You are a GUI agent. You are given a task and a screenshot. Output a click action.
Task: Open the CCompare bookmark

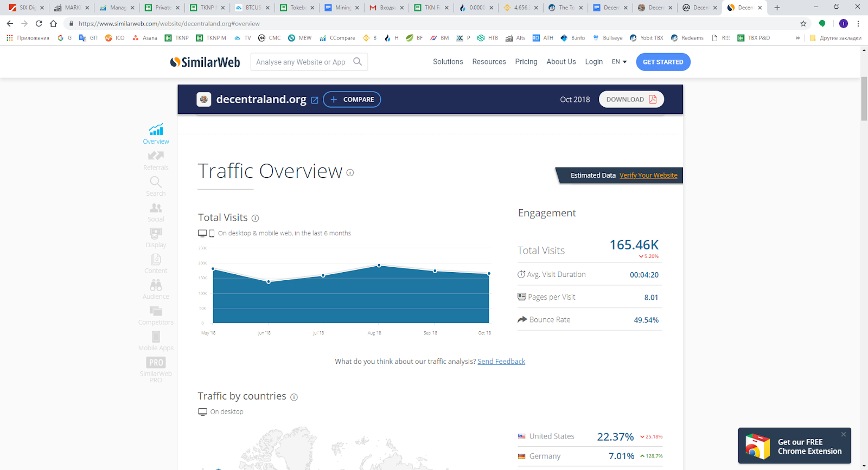337,38
